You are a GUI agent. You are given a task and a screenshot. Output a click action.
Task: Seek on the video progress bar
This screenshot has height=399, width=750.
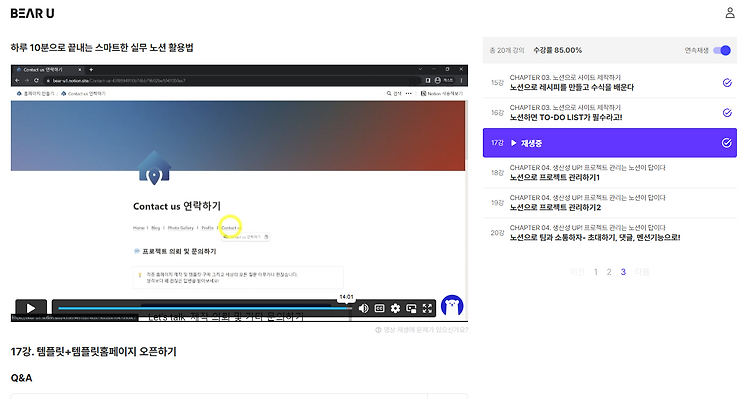205,308
